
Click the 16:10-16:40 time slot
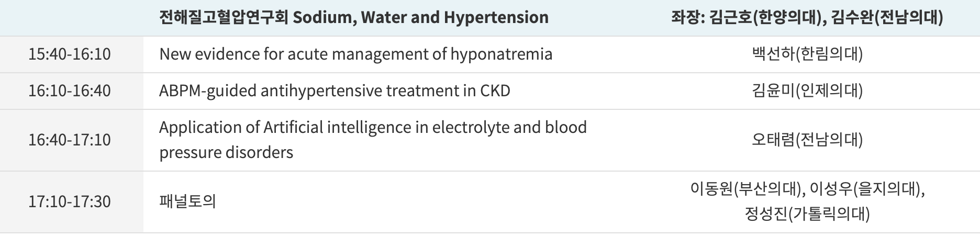[70, 91]
